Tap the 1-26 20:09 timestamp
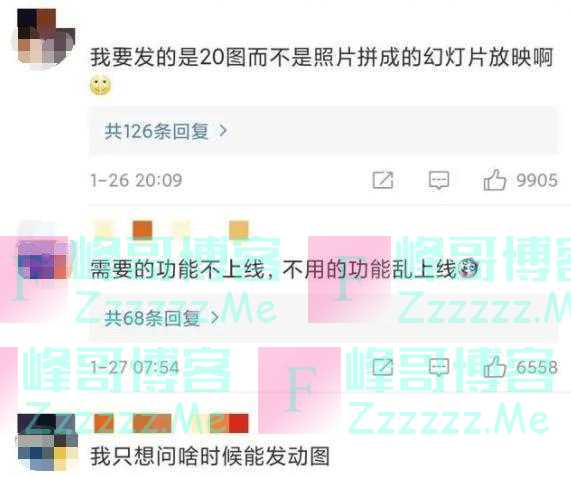The width and height of the screenshot is (571, 477). (x=136, y=180)
